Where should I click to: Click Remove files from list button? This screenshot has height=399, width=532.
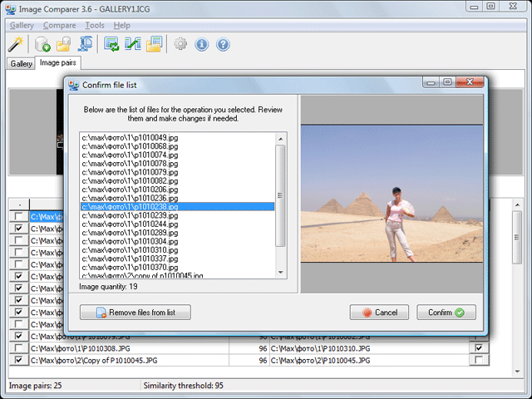(135, 313)
